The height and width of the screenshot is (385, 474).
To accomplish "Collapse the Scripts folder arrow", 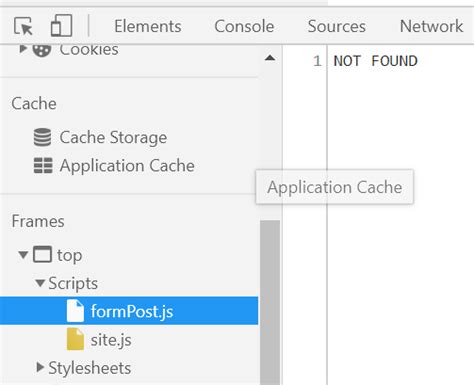I will coord(40,283).
